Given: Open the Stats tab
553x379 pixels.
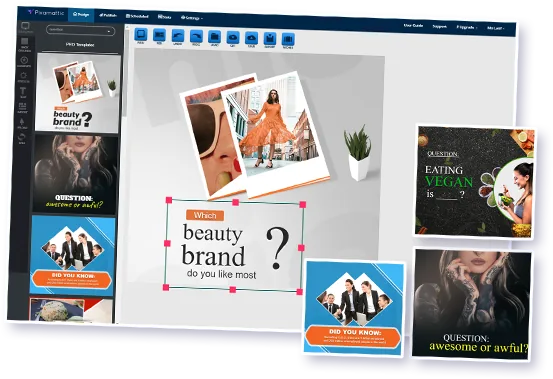Looking at the screenshot, I should pos(165,17).
